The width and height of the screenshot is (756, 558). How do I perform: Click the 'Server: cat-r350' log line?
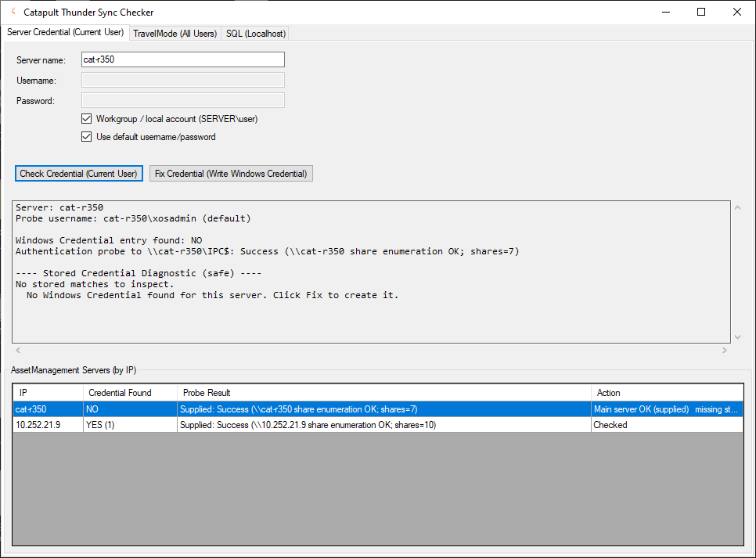click(x=59, y=207)
